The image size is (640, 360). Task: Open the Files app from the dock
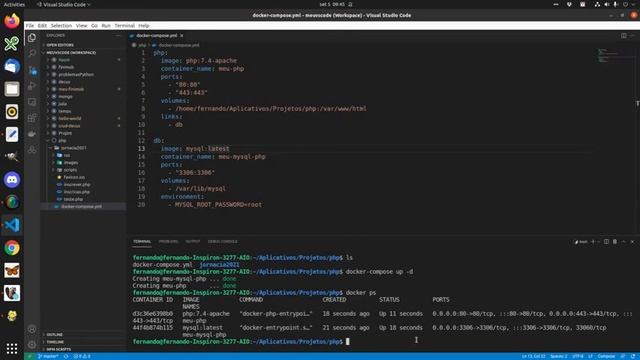click(12, 89)
